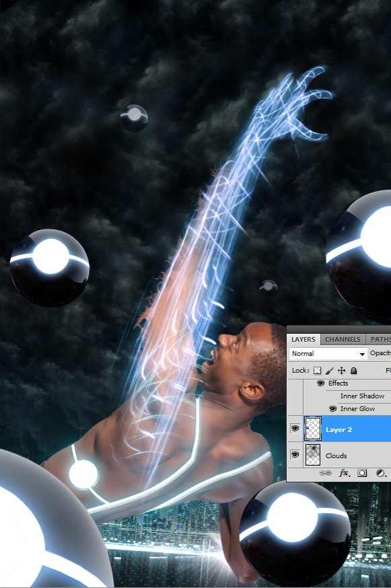This screenshot has height=588, width=391.
Task: Switch to the Paths tab
Action: (380, 339)
